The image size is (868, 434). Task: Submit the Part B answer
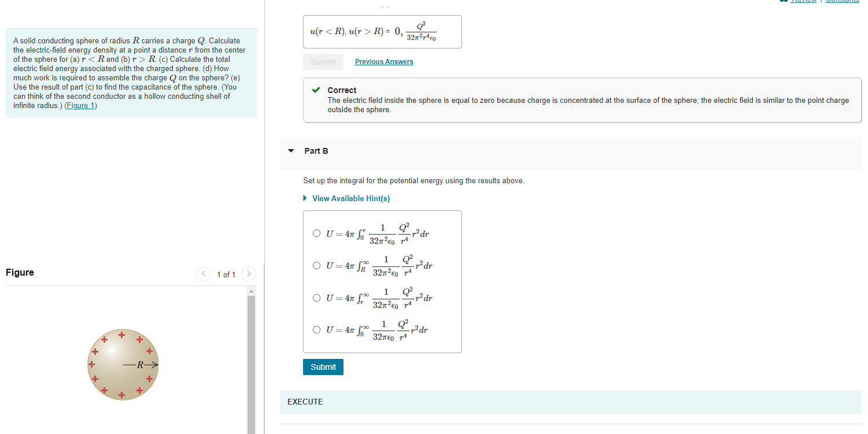click(323, 367)
